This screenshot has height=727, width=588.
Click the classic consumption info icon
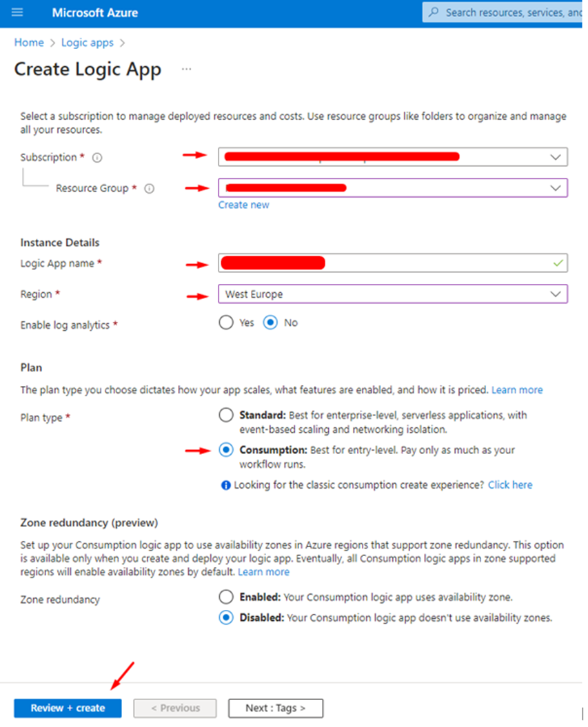225,485
